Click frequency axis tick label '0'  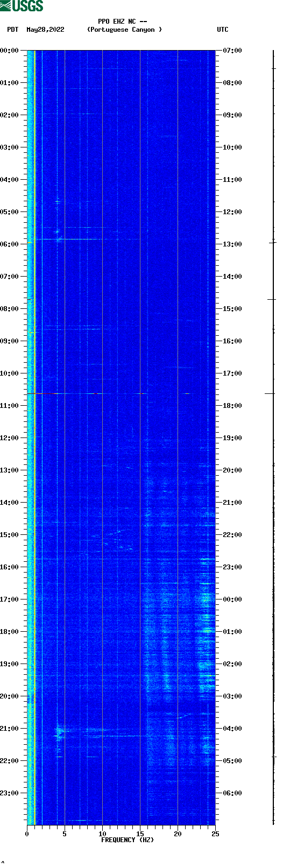click(27, 834)
